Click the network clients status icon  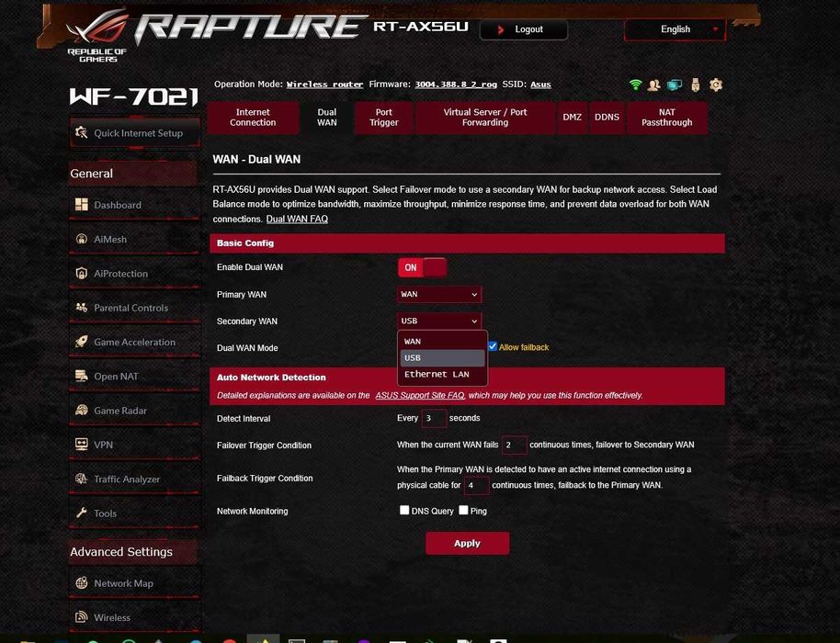[675, 85]
